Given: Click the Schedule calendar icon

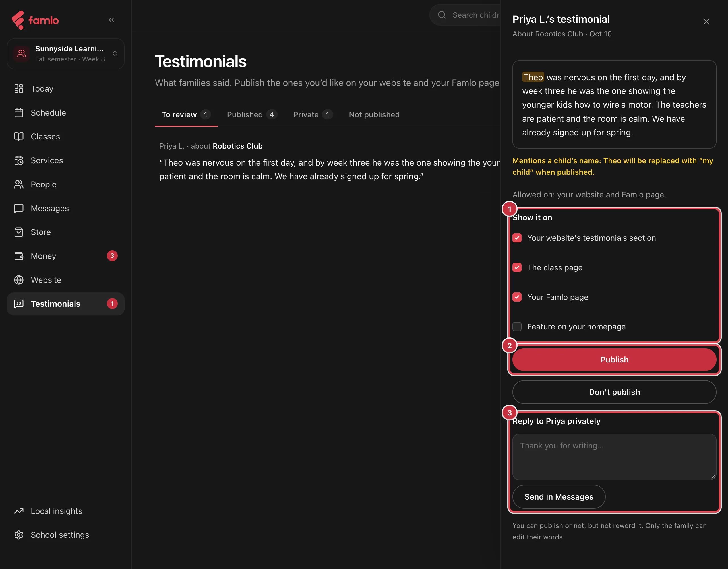Looking at the screenshot, I should coord(19,113).
